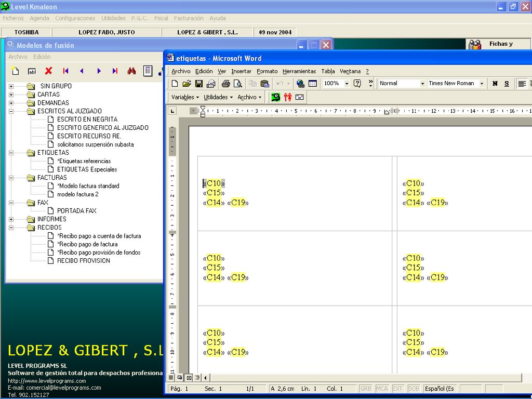Screen dimensions: 532x399
Task: Click the Fichas y people icon
Action: tap(475, 45)
